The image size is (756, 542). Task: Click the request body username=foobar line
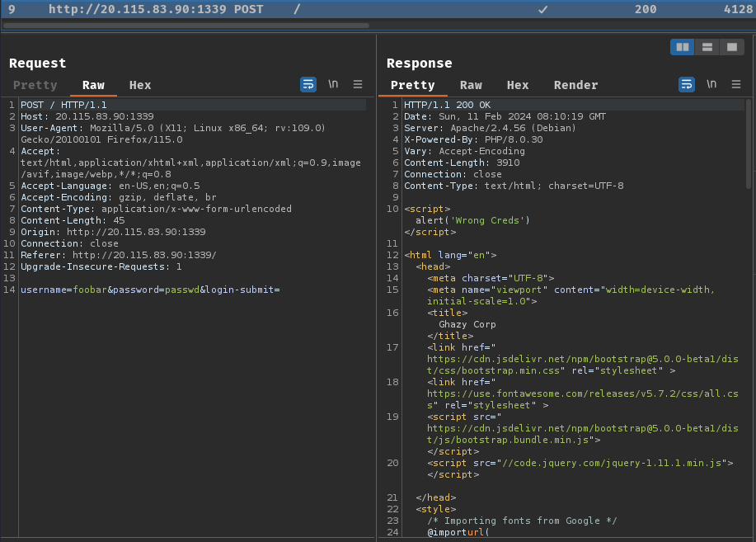(150, 290)
